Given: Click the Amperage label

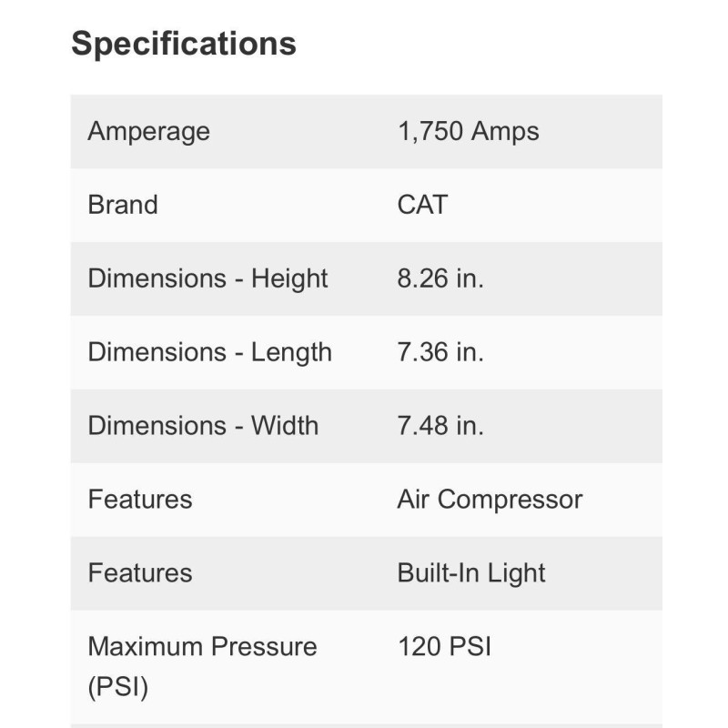Looking at the screenshot, I should point(148,131).
